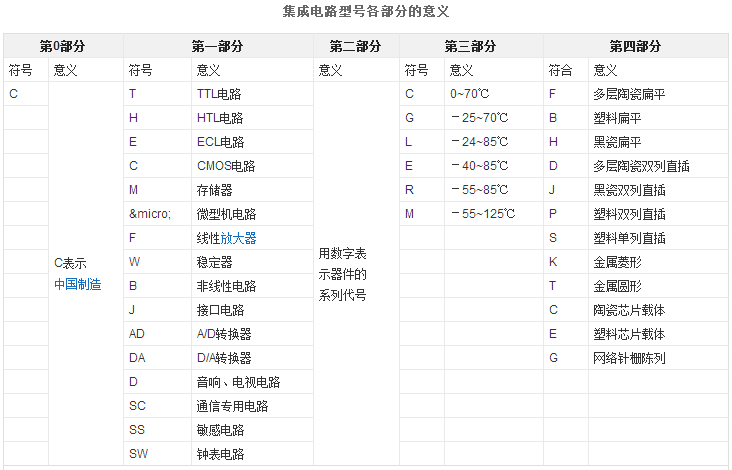Screen dimensions: 732x470
Task: Click the SS symbol cell
Action: pyautogui.click(x=157, y=430)
